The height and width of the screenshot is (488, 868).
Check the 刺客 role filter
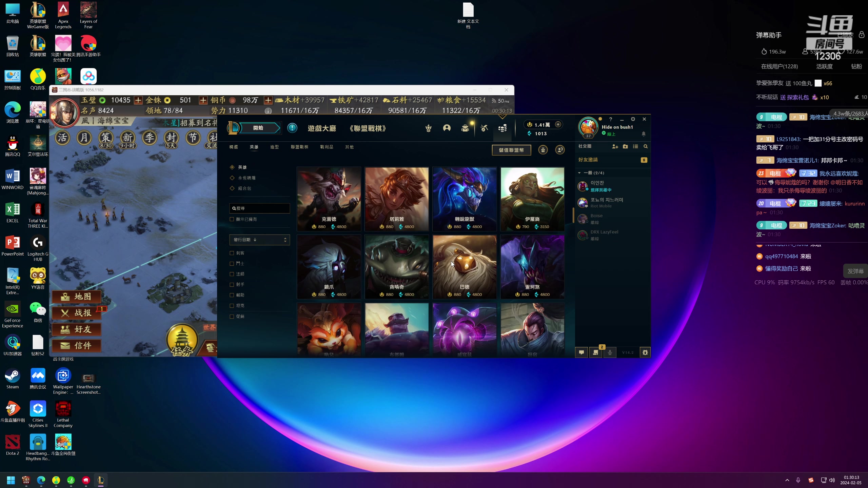232,253
